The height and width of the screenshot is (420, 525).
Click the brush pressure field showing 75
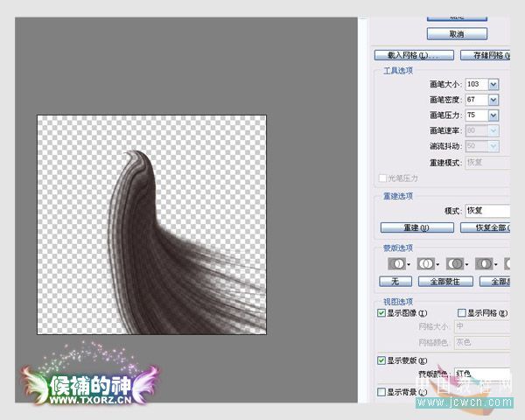coord(477,115)
